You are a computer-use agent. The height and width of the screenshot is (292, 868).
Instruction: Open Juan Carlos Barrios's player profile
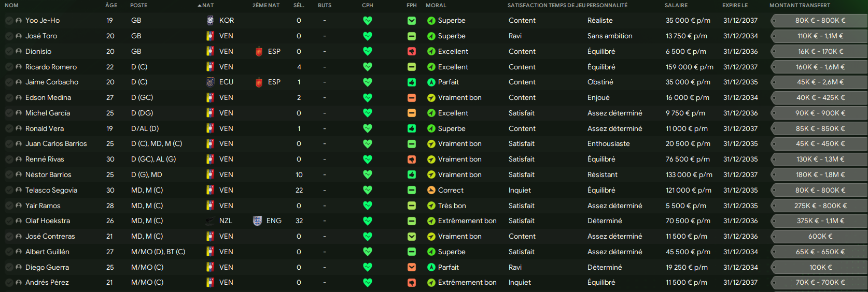point(56,144)
